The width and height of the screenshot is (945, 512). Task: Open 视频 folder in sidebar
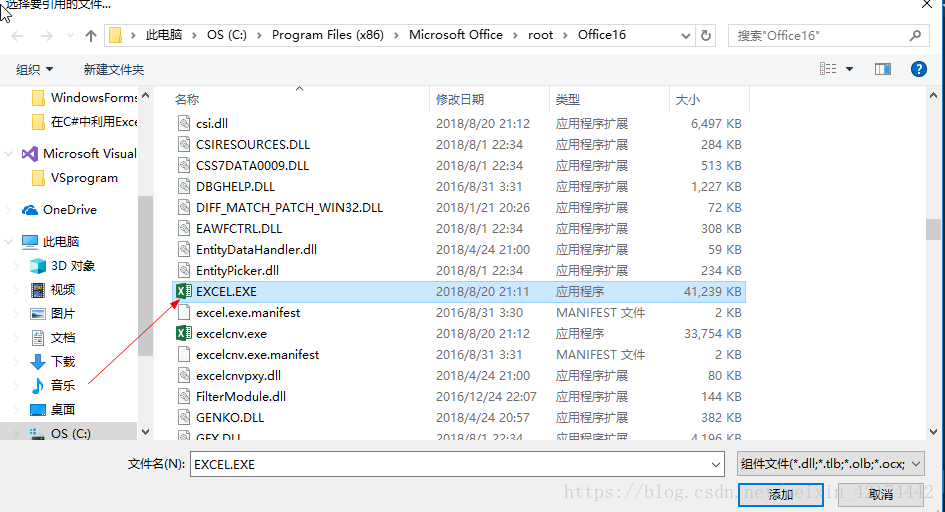tap(53, 290)
